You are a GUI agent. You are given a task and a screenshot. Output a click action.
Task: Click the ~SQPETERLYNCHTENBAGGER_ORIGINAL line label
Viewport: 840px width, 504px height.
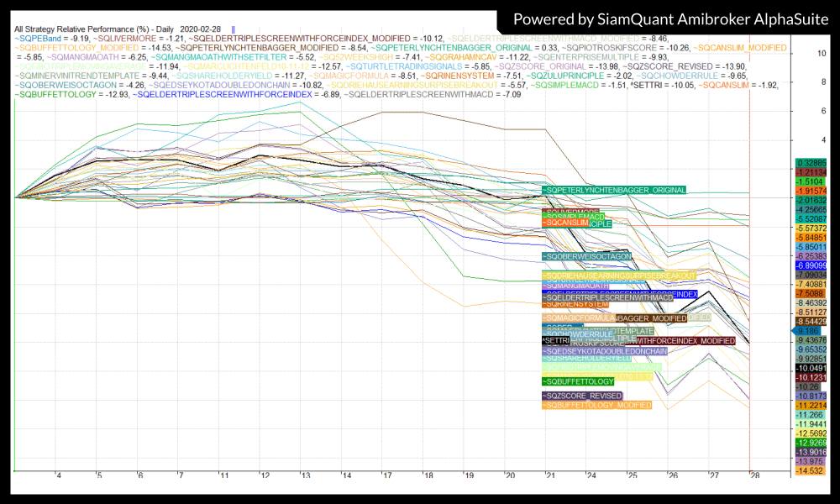[614, 191]
